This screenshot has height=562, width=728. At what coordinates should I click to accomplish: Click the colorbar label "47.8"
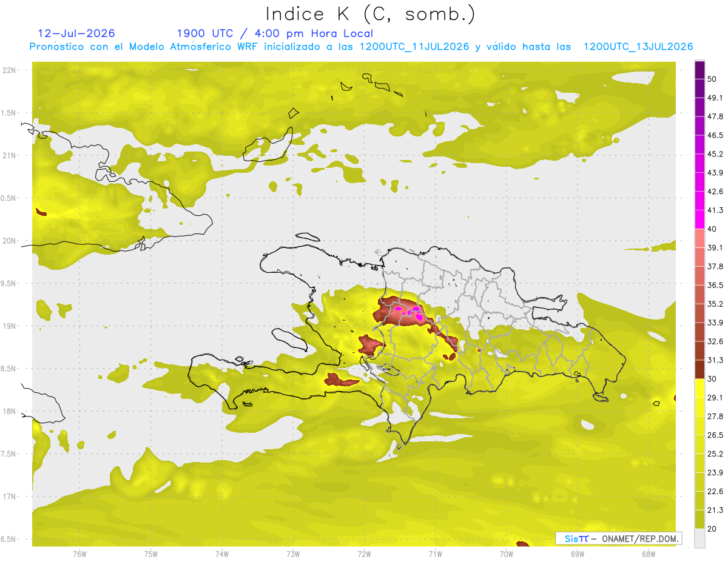tap(715, 116)
